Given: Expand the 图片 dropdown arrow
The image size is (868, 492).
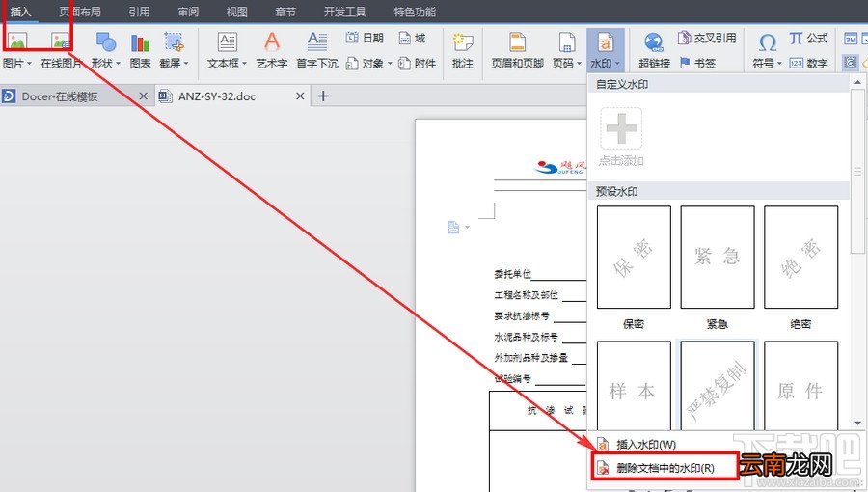Looking at the screenshot, I should click(29, 63).
